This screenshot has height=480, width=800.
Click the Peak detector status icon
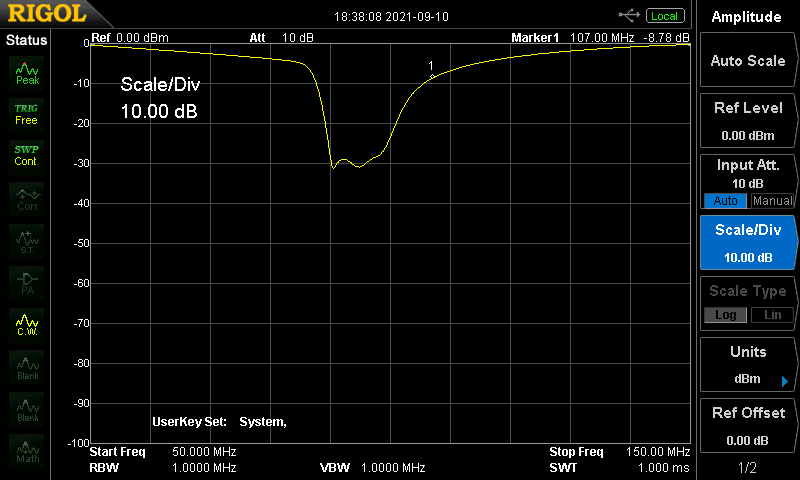coord(27,72)
